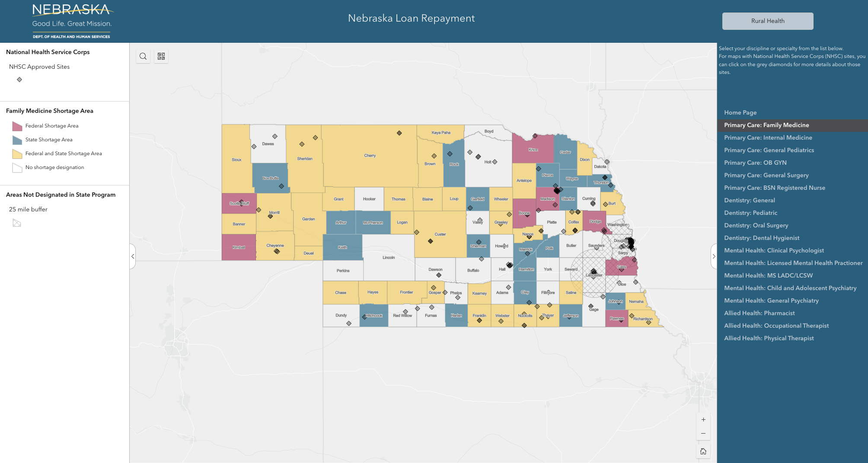This screenshot has width=868, height=463.
Task: Zoom in with the plus button
Action: coord(703,419)
